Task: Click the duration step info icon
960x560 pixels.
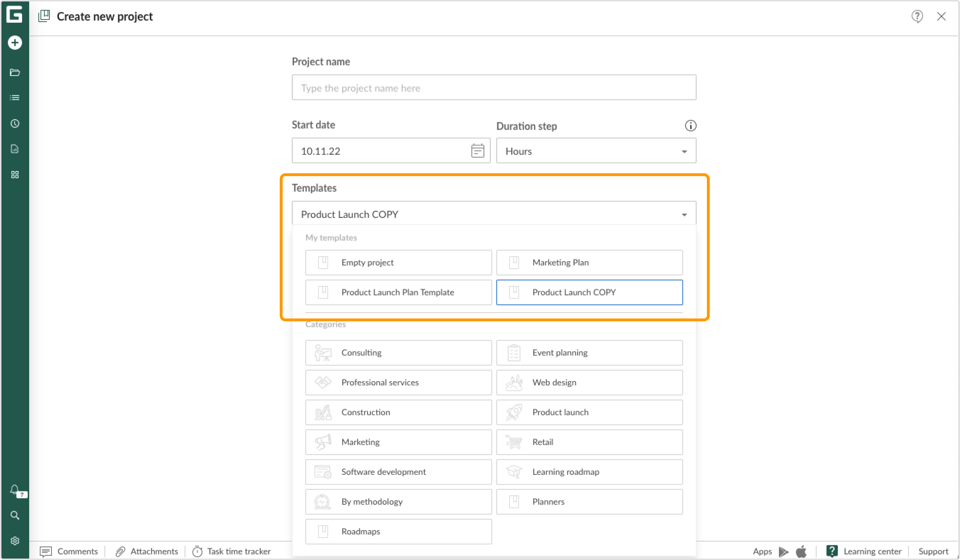Action: [x=690, y=126]
